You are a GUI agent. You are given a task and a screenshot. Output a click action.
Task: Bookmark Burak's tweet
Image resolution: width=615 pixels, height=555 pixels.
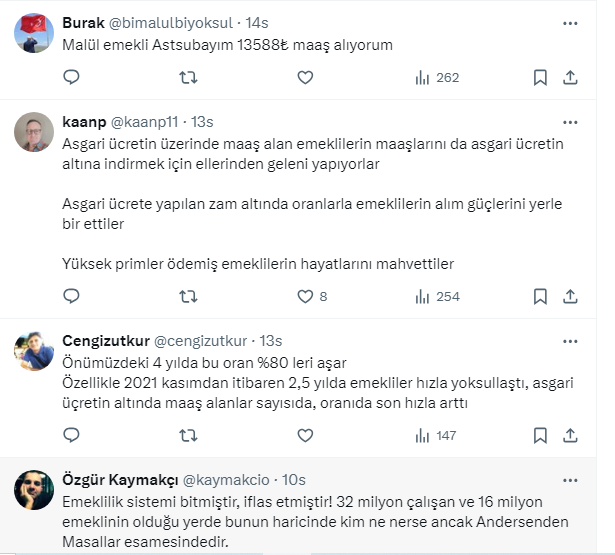coord(540,77)
